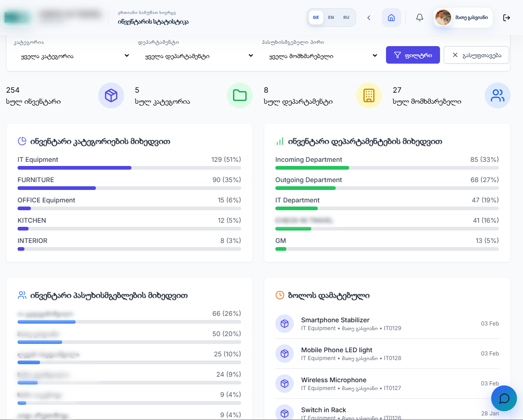523x420 pixels.
Task: Open the Wireless Microphone item
Action: (x=387, y=384)
